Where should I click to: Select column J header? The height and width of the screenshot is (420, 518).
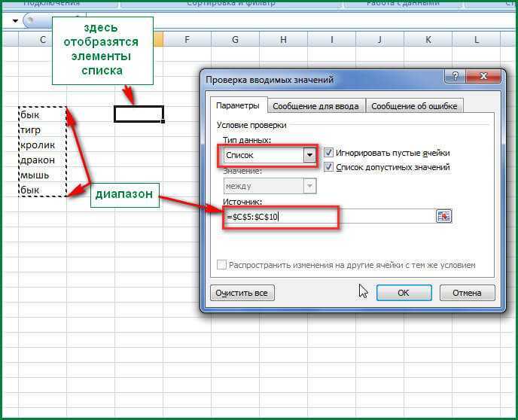click(x=380, y=40)
